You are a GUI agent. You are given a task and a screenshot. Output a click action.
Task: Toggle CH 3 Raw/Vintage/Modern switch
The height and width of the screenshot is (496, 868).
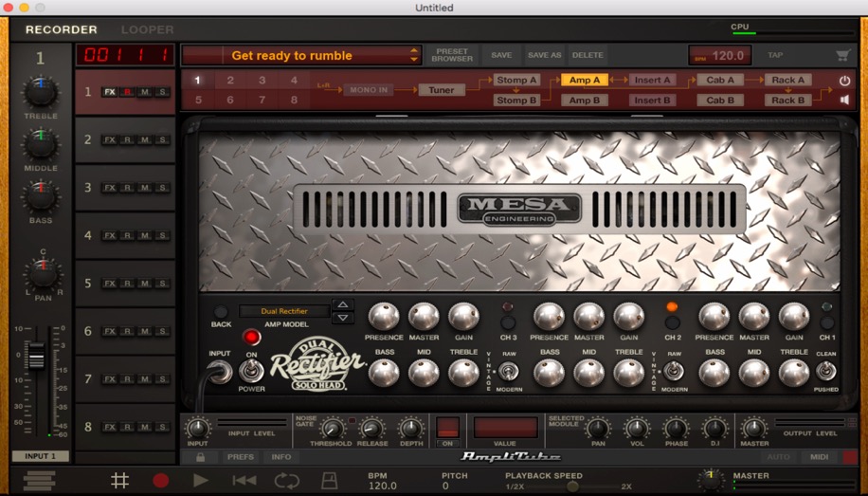(x=508, y=371)
